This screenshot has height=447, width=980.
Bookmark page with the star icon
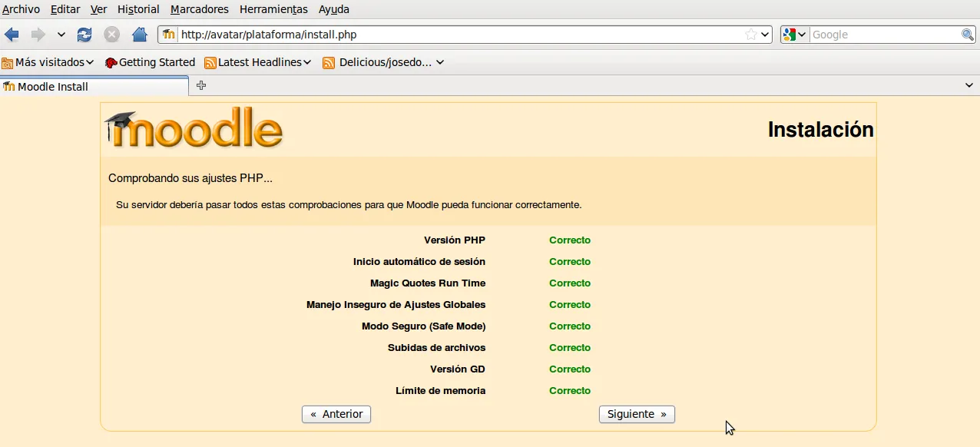pos(750,35)
